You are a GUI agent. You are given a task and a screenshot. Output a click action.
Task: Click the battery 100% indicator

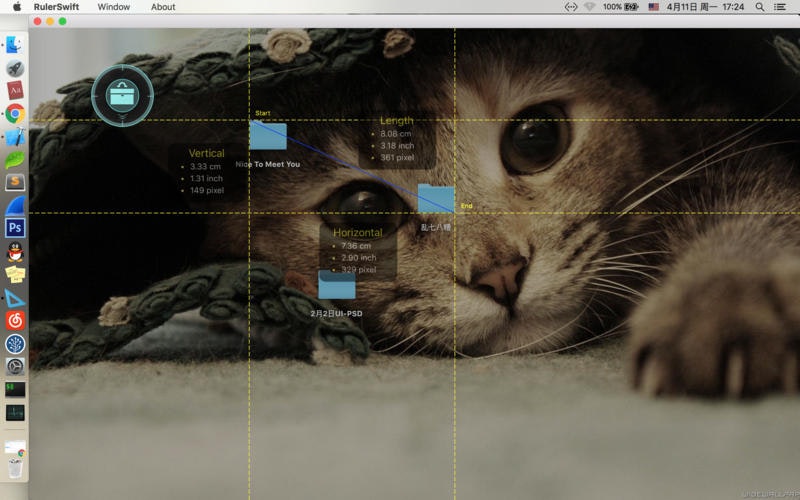coord(620,7)
